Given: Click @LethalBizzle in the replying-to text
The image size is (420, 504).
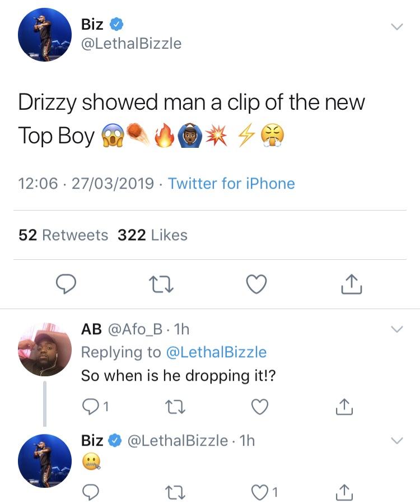Looking at the screenshot, I should tap(215, 352).
